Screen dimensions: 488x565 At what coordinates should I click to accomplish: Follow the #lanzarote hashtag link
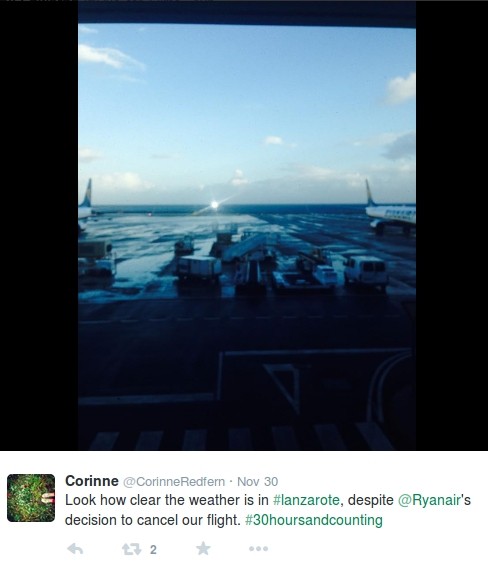coord(306,500)
